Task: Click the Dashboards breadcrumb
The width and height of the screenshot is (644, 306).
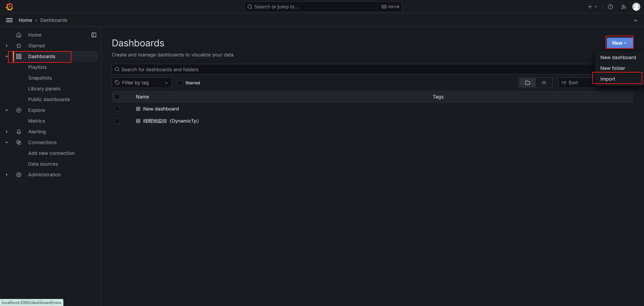Action: 54,20
